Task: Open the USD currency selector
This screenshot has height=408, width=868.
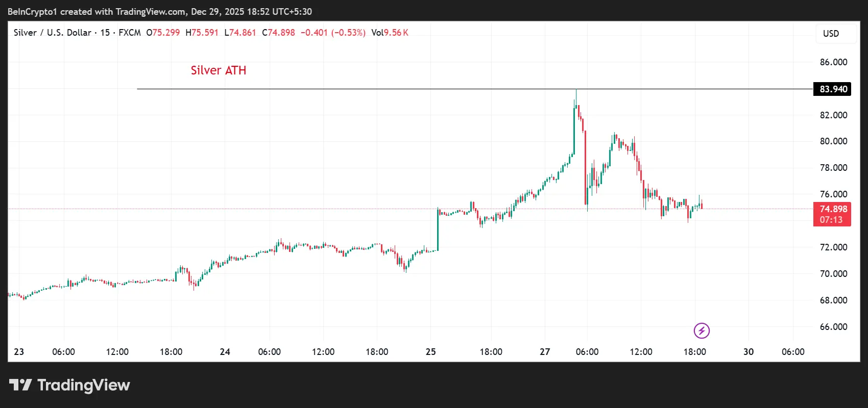Action: (831, 34)
